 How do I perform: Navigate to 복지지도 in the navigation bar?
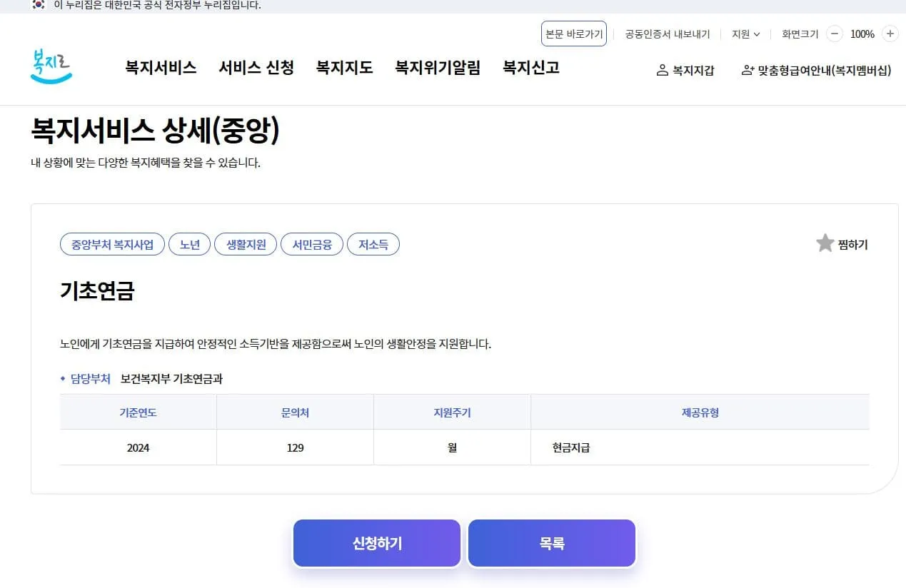(344, 69)
